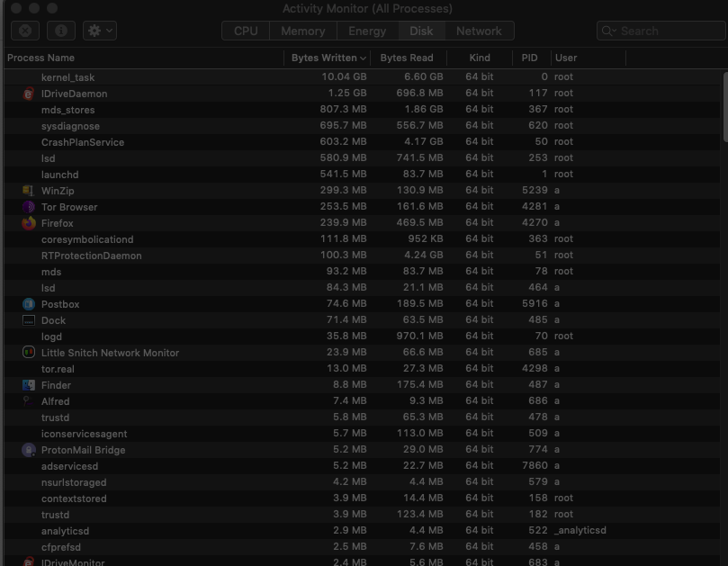Sort by User column header
Viewport: 728px width, 566px height.
[589, 58]
